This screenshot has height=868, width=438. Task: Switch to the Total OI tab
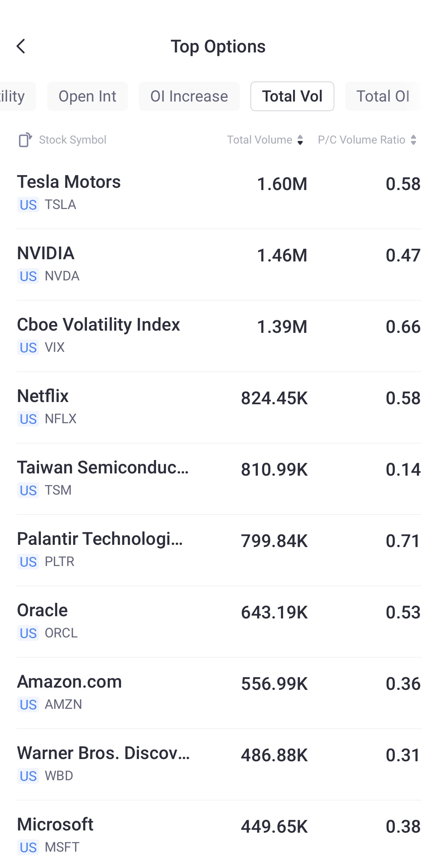(383, 96)
